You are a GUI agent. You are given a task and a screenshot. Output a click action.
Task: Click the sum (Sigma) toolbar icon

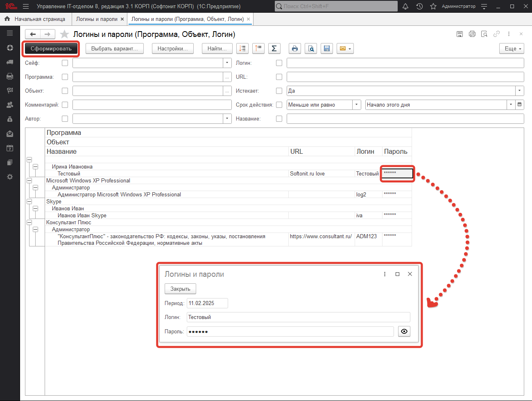pos(274,48)
